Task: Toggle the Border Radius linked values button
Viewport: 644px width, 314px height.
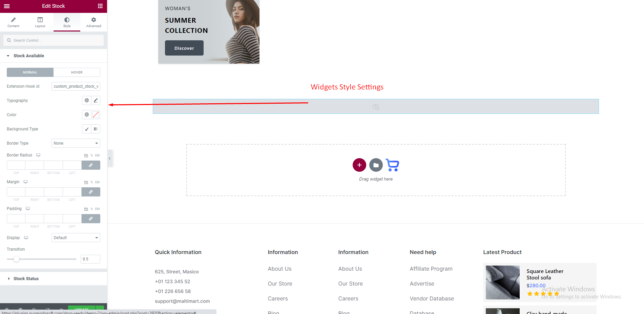Action: pyautogui.click(x=91, y=165)
